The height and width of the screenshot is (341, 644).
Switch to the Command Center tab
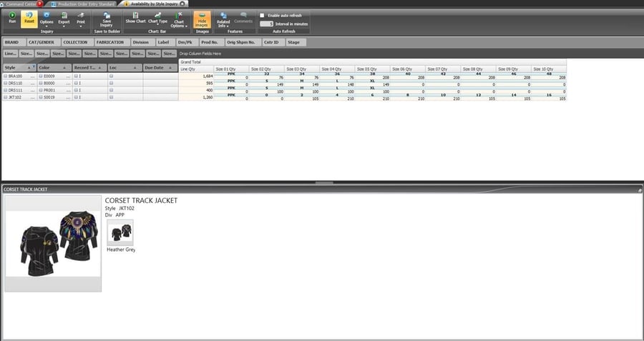click(19, 4)
